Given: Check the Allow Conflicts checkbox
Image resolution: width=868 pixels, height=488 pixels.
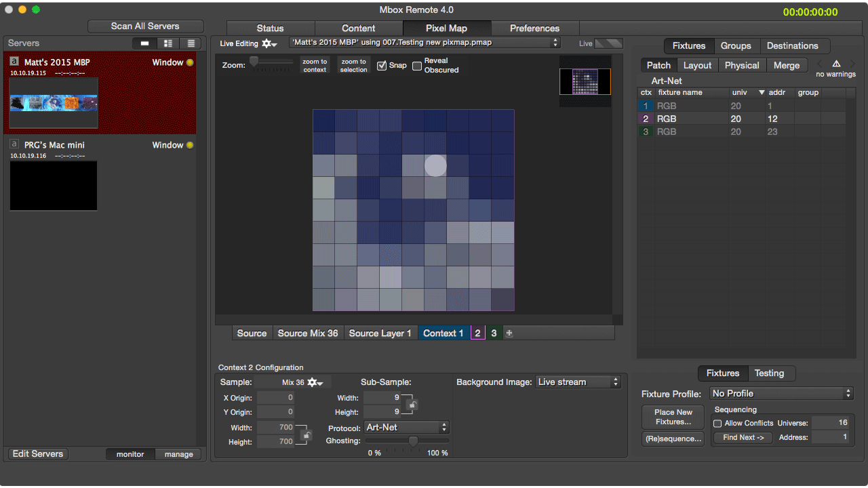Looking at the screenshot, I should [x=717, y=424].
